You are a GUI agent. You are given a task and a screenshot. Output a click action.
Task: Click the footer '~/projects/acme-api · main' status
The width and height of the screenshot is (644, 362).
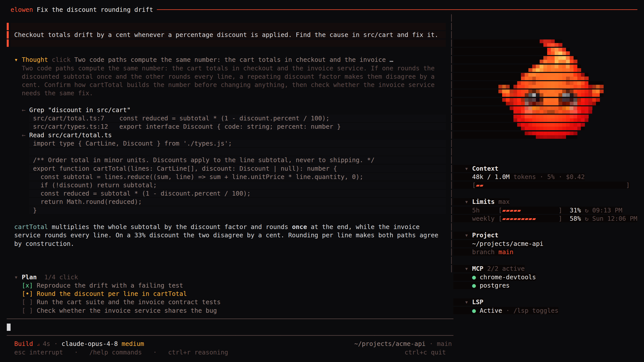(x=403, y=344)
